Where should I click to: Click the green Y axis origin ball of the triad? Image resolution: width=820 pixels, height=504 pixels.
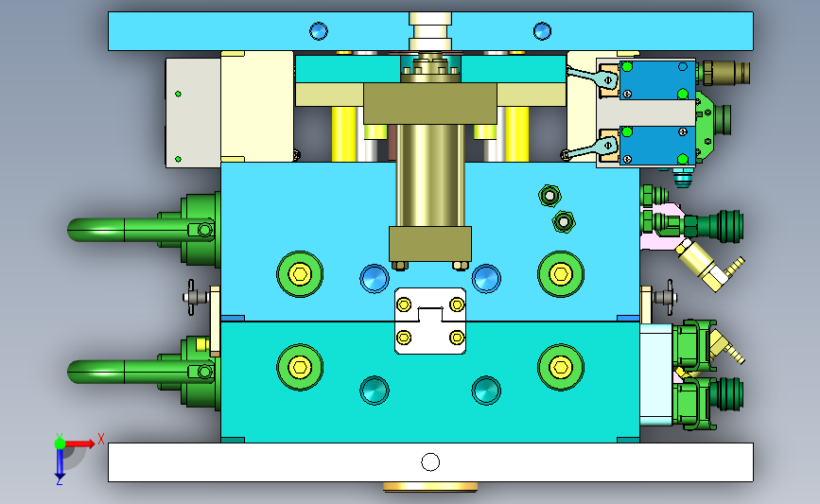click(60, 443)
